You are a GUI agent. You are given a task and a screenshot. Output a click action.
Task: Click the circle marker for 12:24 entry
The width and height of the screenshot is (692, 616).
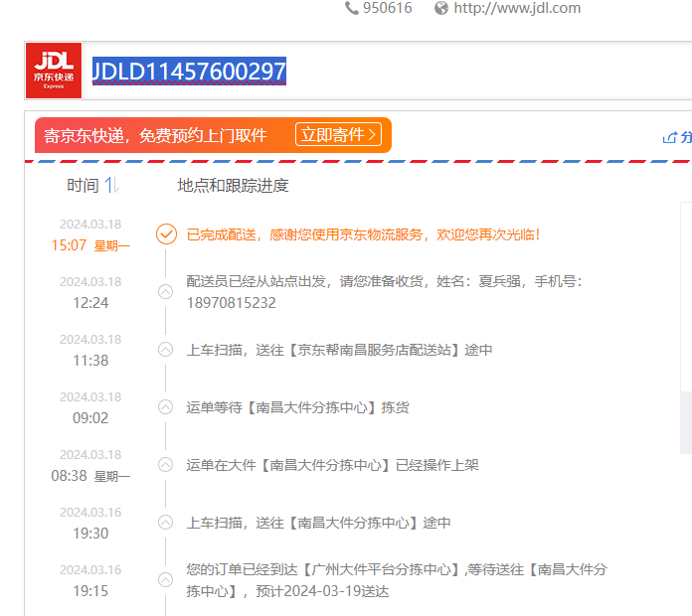(x=165, y=292)
